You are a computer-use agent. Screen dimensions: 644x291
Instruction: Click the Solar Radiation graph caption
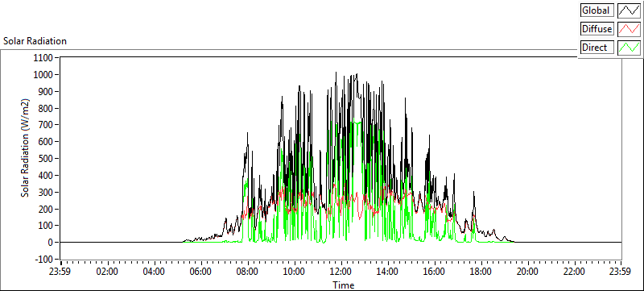coord(35,41)
